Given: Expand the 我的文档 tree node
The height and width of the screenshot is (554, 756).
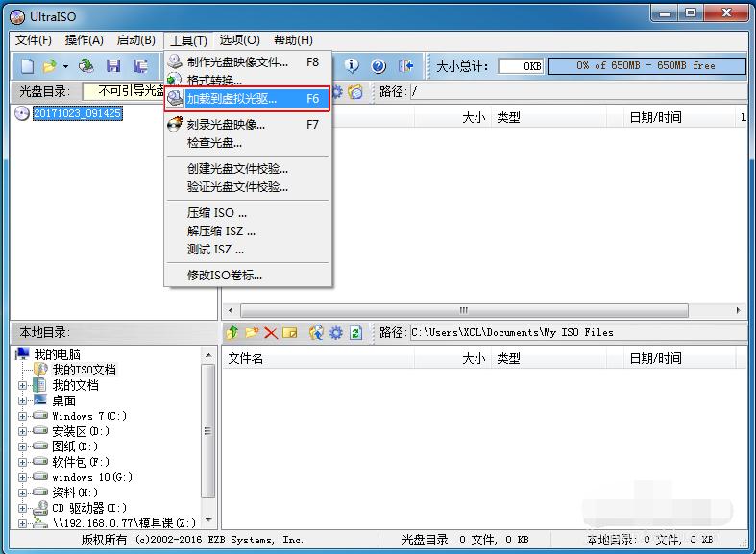Looking at the screenshot, I should click(x=23, y=385).
